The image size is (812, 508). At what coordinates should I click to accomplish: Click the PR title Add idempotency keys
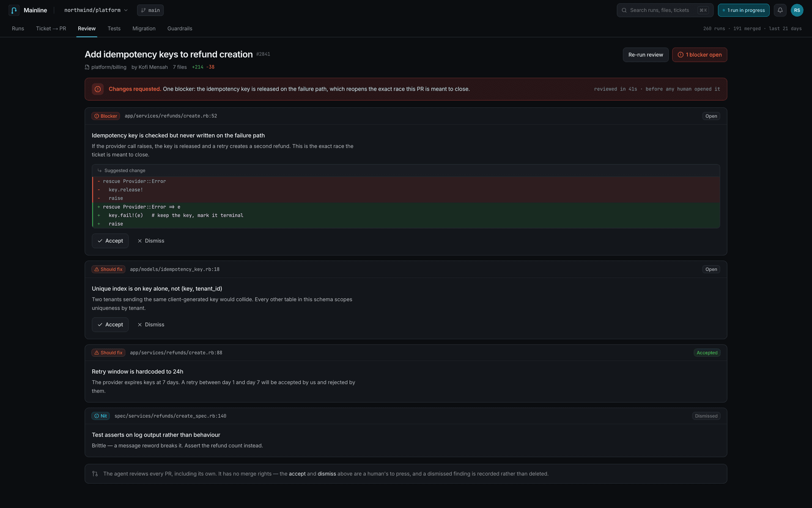pyautogui.click(x=169, y=54)
